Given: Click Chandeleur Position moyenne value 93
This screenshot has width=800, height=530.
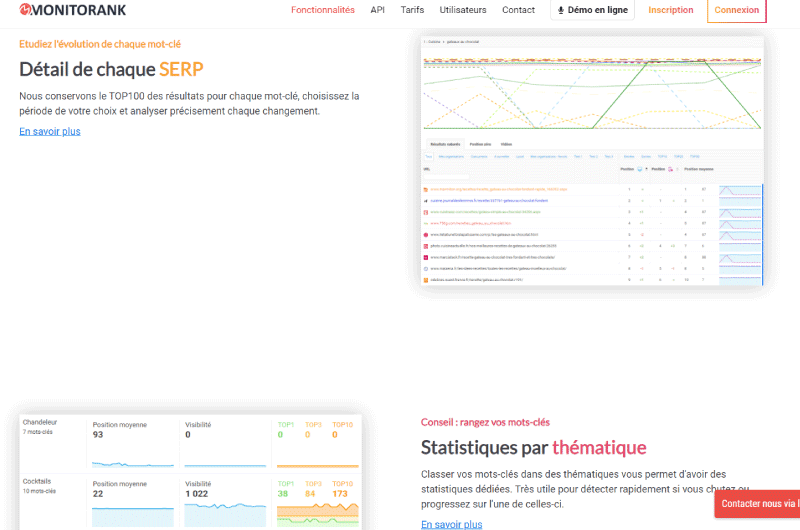Looking at the screenshot, I should [x=98, y=434].
